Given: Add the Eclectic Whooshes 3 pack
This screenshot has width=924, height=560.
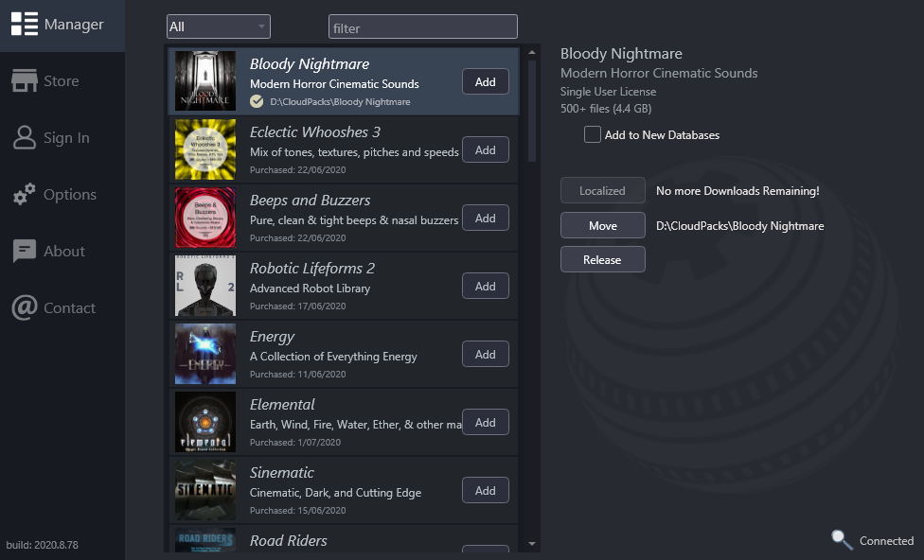Looking at the screenshot, I should tap(485, 150).
